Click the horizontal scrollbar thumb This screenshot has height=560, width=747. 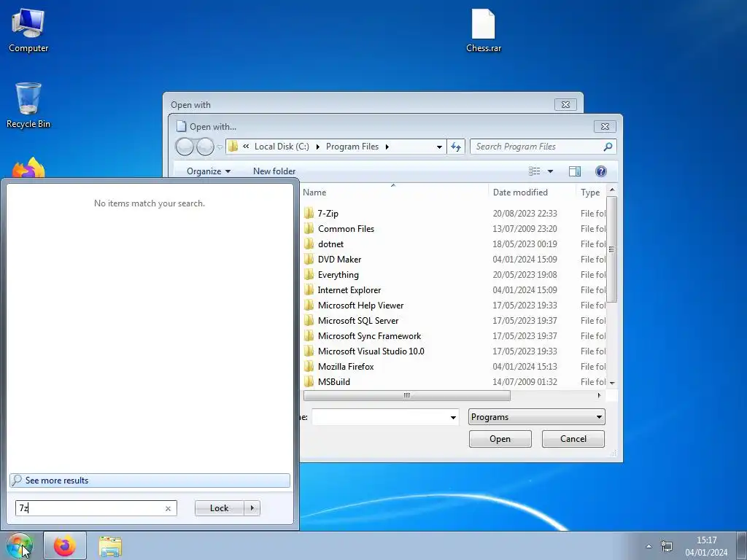[407, 395]
